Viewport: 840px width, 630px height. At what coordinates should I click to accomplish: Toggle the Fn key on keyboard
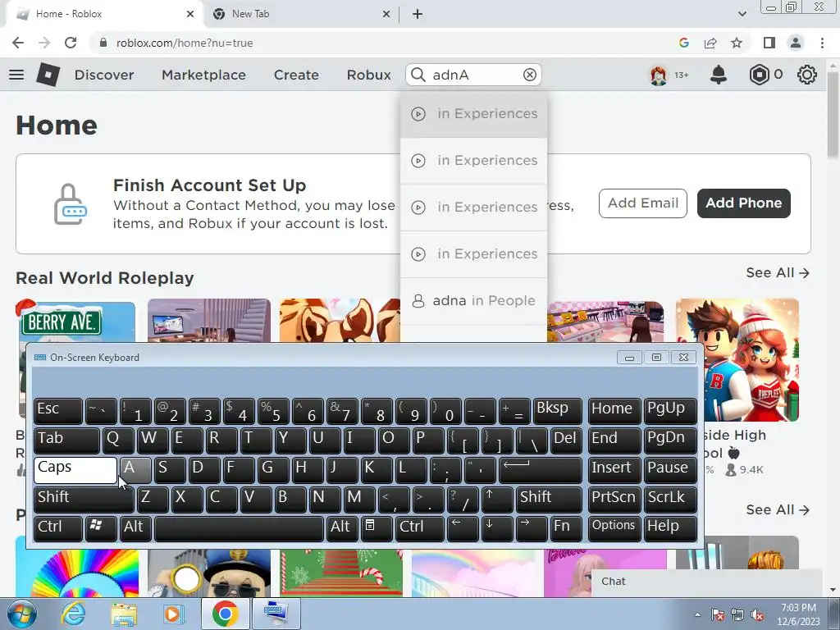(x=566, y=529)
